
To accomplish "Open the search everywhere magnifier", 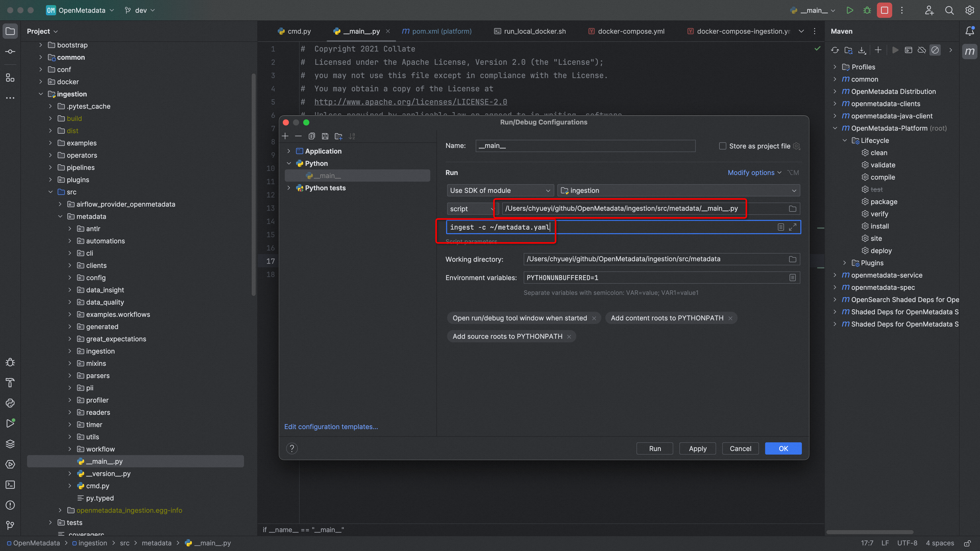I will (x=949, y=10).
